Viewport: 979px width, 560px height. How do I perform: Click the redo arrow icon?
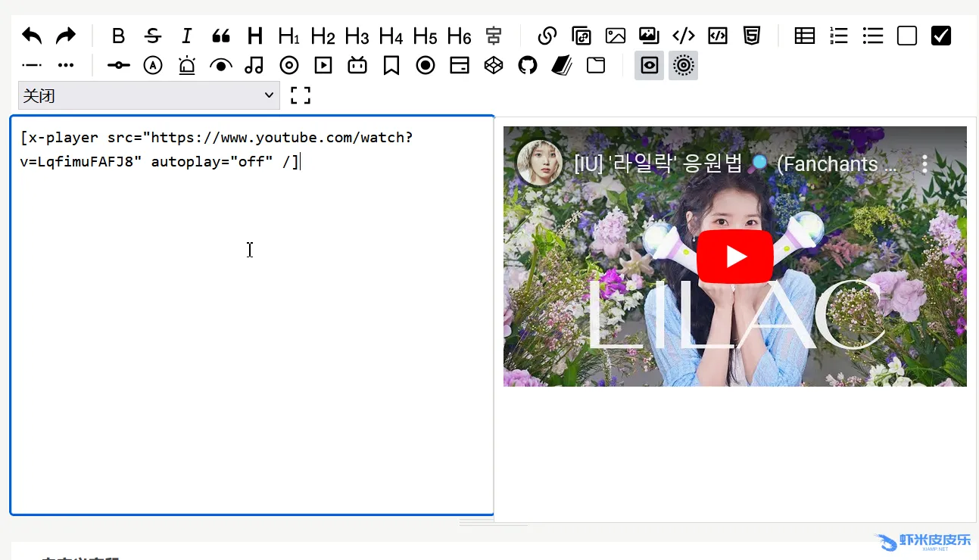click(66, 36)
